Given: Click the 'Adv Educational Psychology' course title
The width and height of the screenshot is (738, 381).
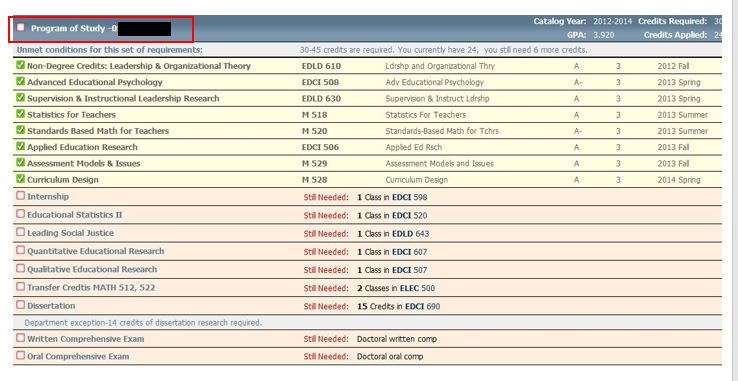Looking at the screenshot, I should [434, 82].
